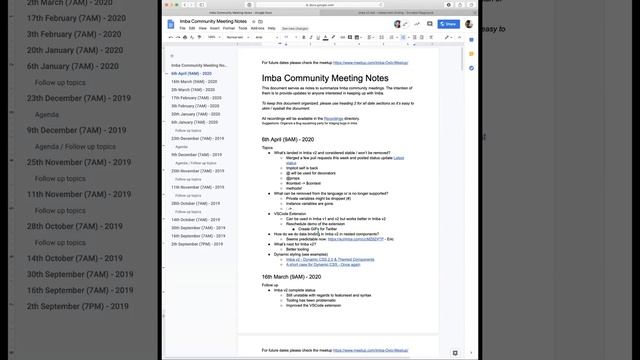Jump to the 16th March outline heading
The width and height of the screenshot is (640, 360).
coord(194,82)
